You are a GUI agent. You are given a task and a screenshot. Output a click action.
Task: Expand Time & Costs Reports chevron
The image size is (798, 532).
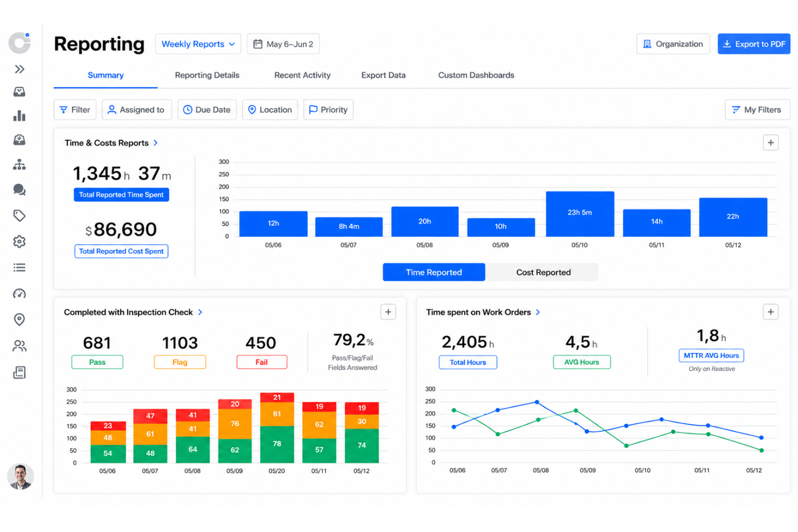[x=156, y=143]
